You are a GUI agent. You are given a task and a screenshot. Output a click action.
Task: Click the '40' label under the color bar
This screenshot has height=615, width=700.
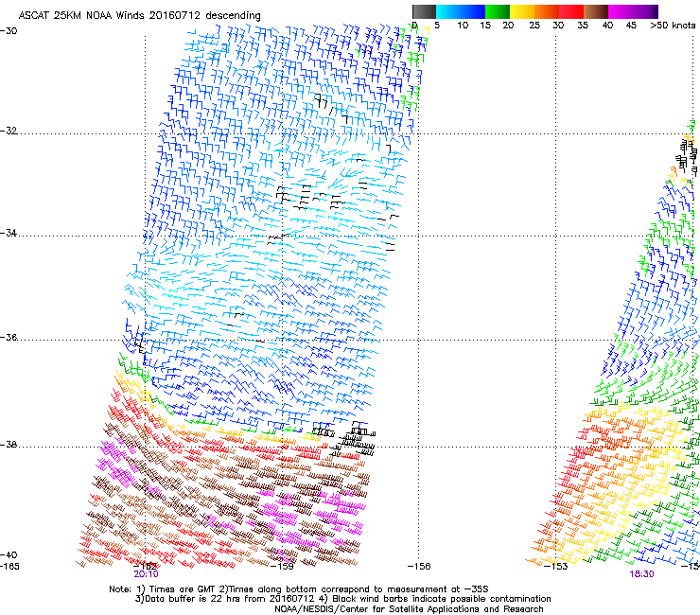click(x=607, y=25)
